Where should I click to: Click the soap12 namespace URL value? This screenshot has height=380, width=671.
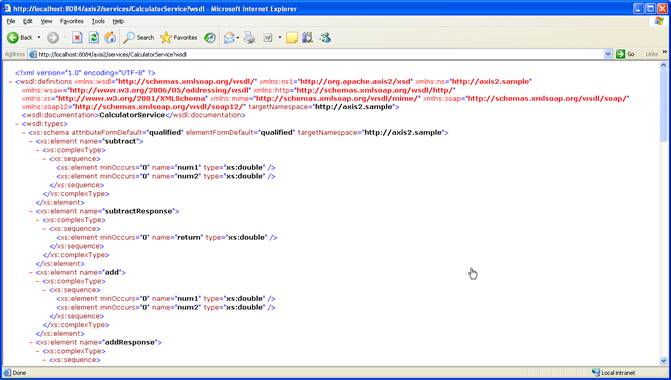pos(159,107)
